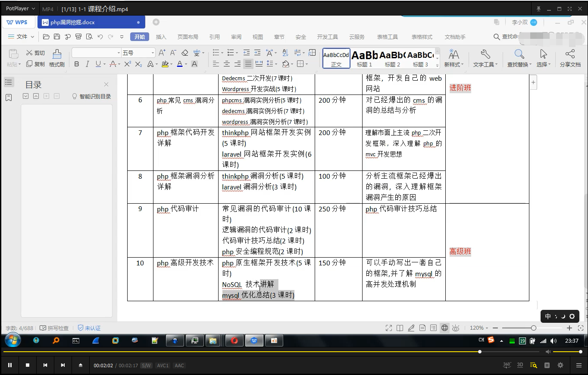588x375 pixels.
Task: Align text to the left
Action: pyautogui.click(x=216, y=64)
